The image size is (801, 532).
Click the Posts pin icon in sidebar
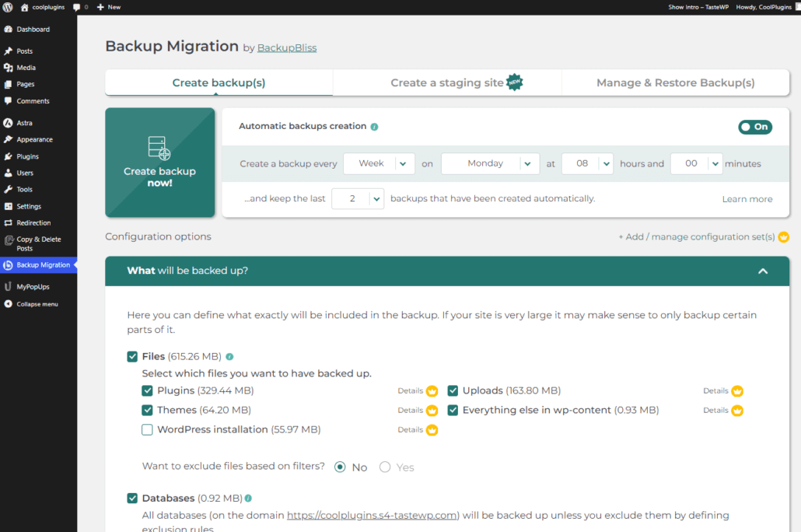pyautogui.click(x=9, y=51)
